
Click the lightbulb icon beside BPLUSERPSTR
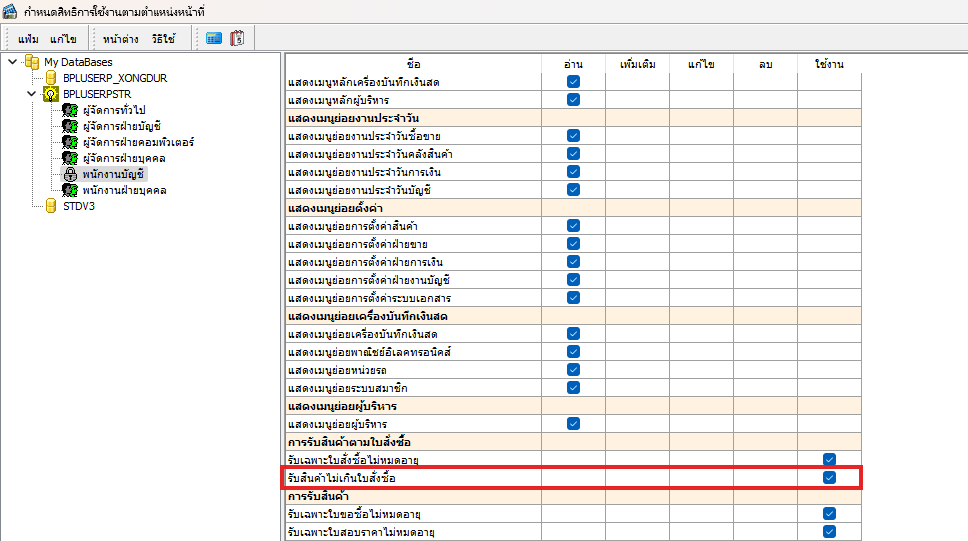pos(51,94)
